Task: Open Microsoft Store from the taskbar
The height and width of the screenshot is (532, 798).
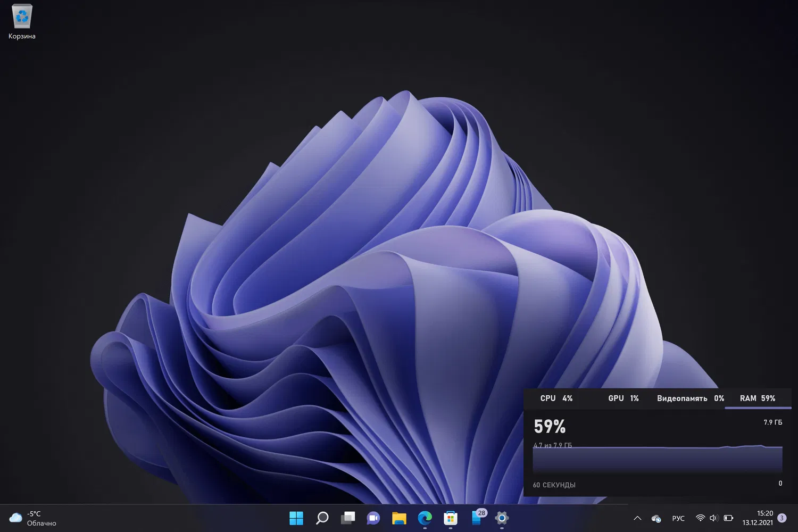Action: click(x=451, y=518)
